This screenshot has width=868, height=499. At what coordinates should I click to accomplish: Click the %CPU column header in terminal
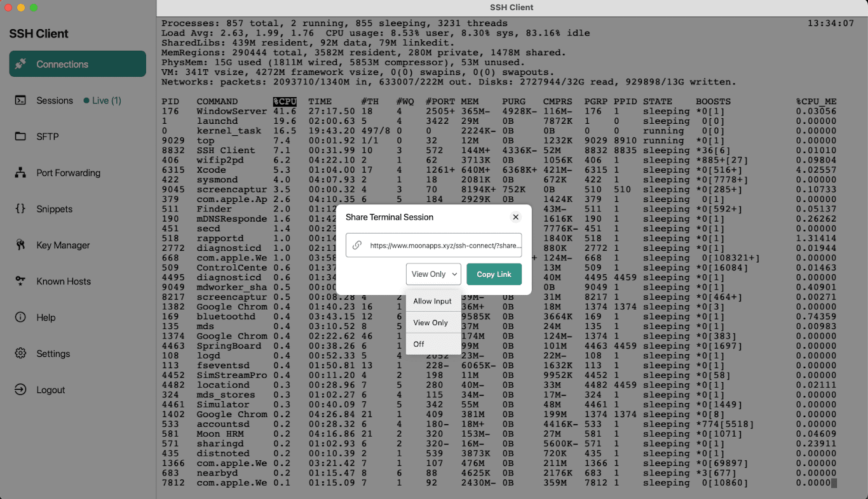click(x=285, y=102)
